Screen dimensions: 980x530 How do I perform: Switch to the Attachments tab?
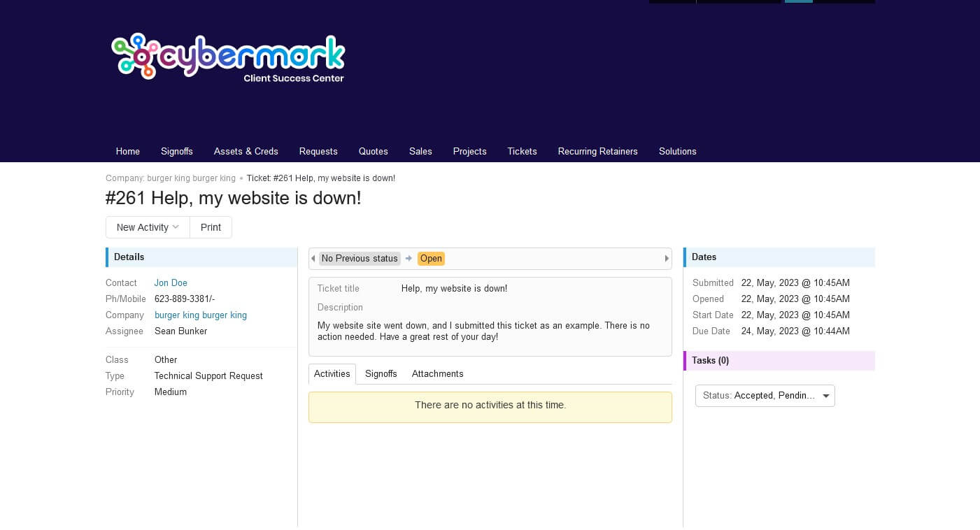coord(437,374)
